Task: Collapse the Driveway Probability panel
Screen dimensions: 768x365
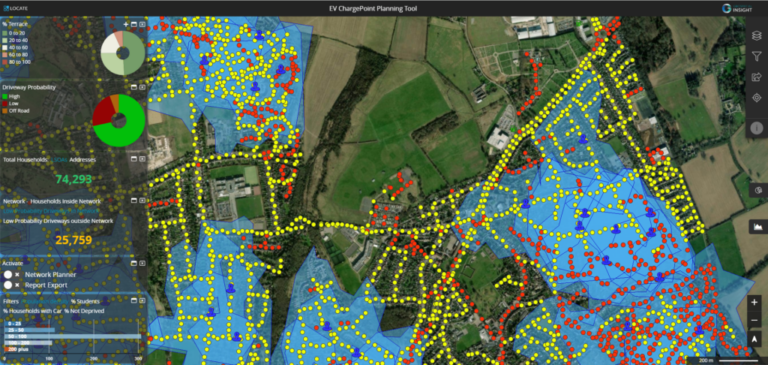Action: pyautogui.click(x=134, y=87)
